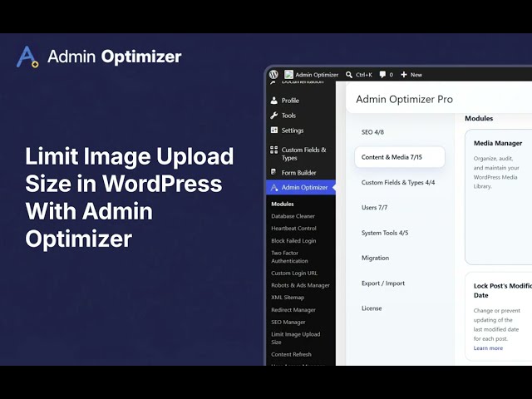Open the Content Refresh module
The image size is (532, 399).
point(291,354)
